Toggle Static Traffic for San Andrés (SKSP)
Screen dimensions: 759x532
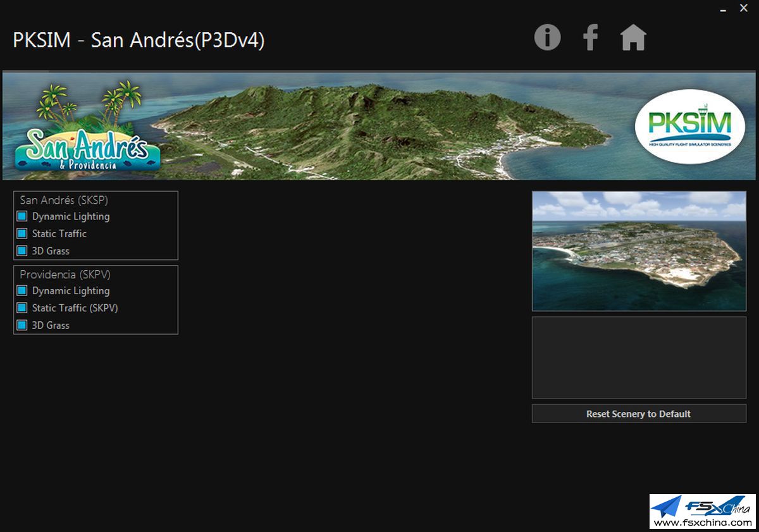tap(22, 233)
